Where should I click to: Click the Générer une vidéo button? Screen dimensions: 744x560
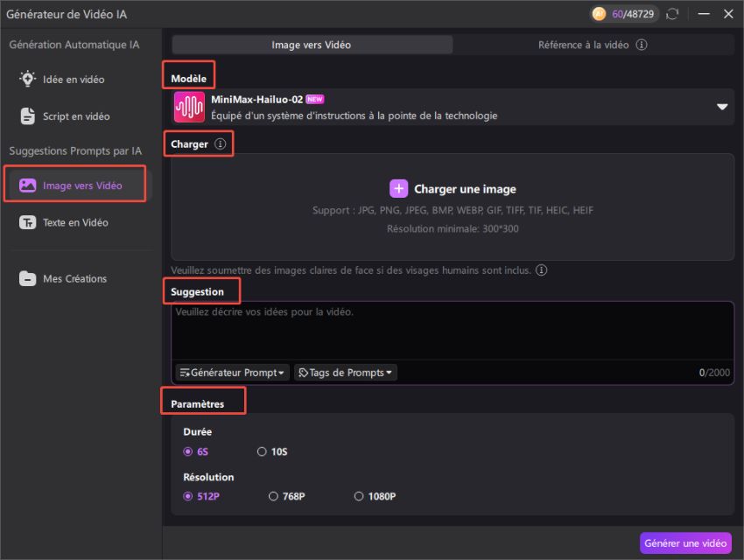click(685, 543)
